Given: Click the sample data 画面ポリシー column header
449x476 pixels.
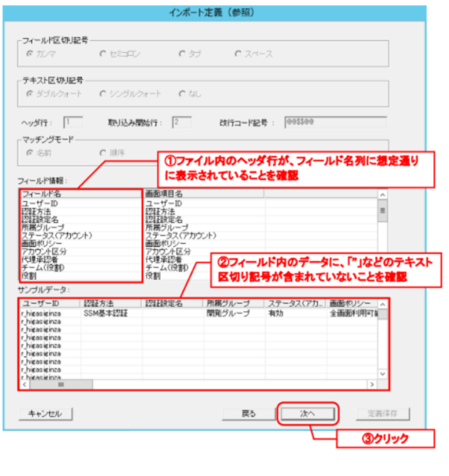Looking at the screenshot, I should click(352, 303).
